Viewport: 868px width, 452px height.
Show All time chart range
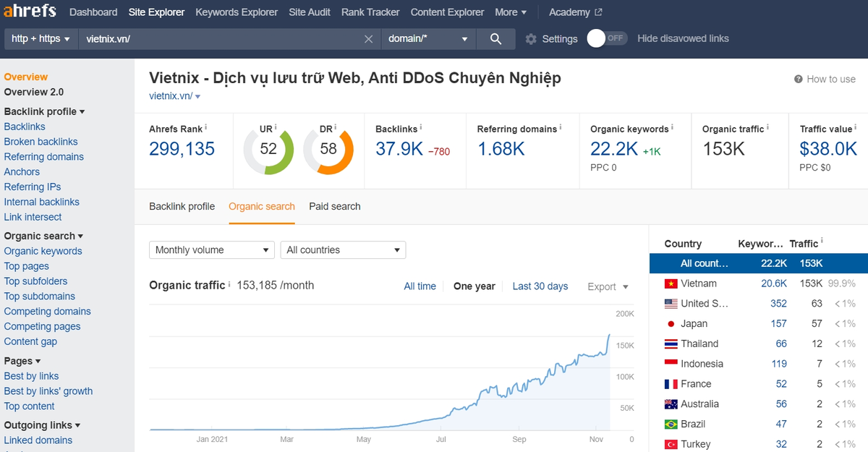[x=420, y=286]
